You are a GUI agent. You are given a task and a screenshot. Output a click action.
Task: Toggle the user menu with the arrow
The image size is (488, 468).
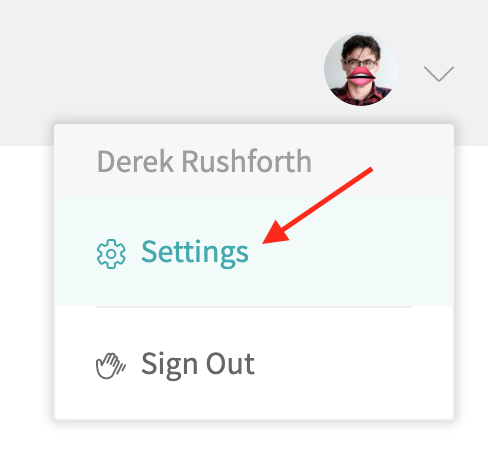[439, 74]
